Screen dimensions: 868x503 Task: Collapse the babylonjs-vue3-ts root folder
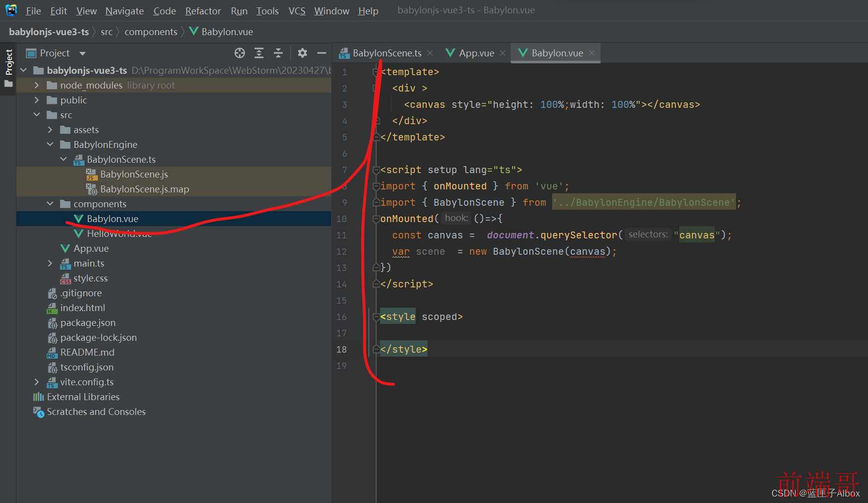point(23,70)
